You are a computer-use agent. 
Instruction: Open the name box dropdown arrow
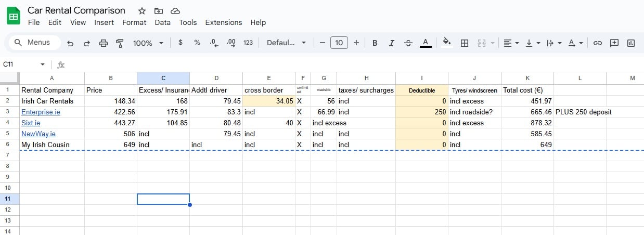tap(43, 64)
